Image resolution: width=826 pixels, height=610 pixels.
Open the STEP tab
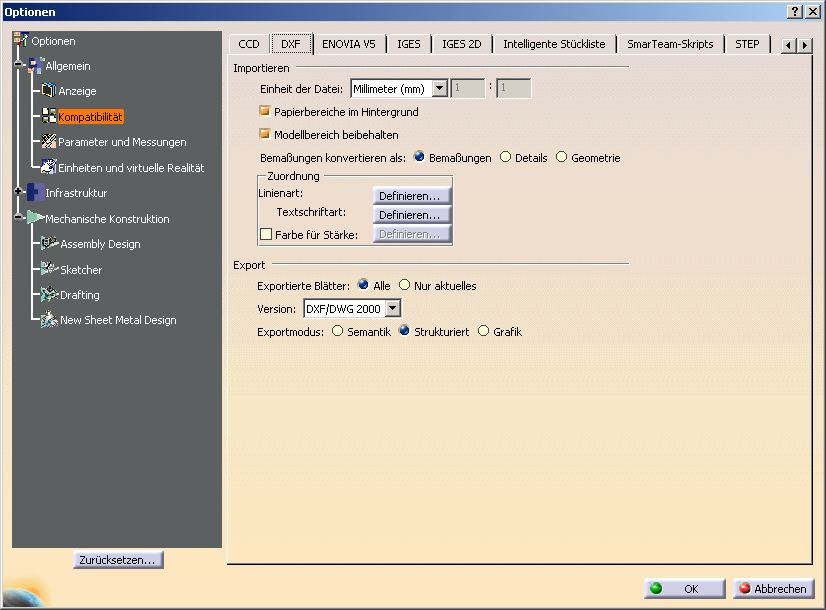[747, 44]
